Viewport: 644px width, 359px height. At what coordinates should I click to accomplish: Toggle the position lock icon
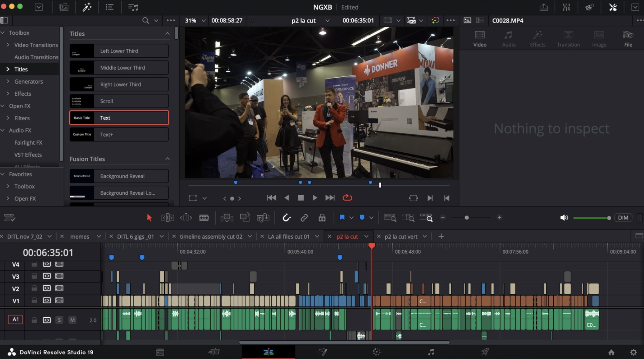pos(322,218)
